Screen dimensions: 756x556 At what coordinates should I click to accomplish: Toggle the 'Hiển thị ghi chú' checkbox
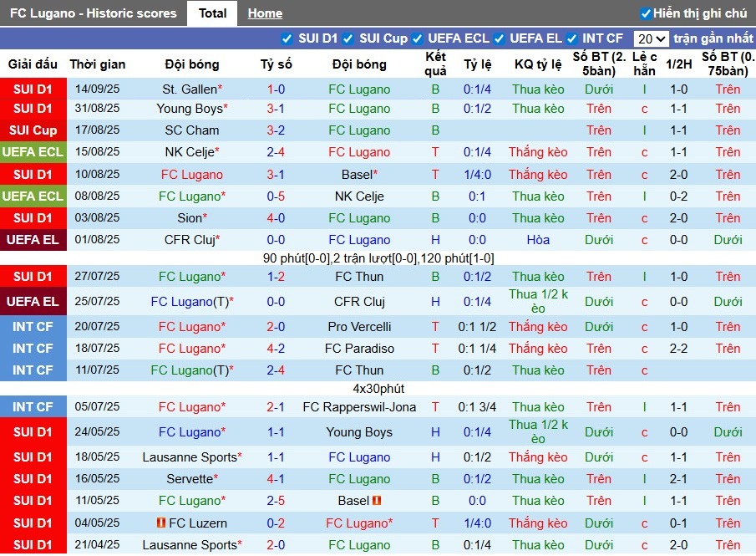click(x=645, y=13)
